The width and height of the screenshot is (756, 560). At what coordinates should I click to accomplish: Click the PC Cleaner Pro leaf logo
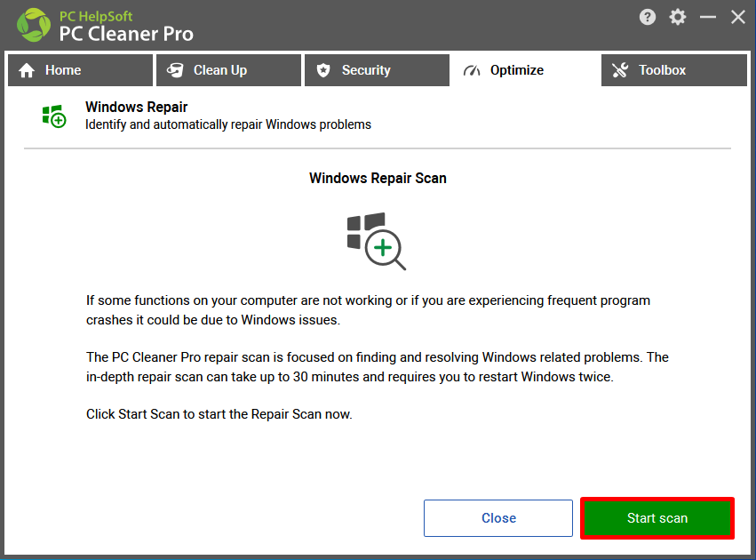(33, 25)
